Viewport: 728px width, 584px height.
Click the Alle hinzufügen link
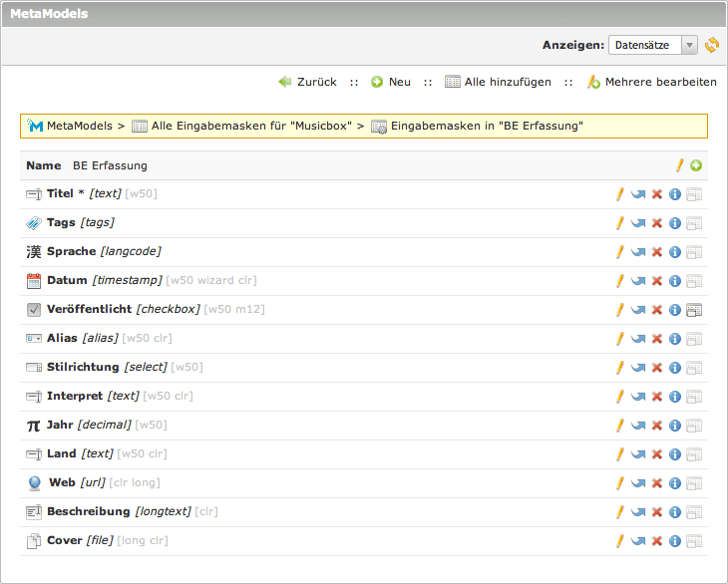click(x=498, y=82)
